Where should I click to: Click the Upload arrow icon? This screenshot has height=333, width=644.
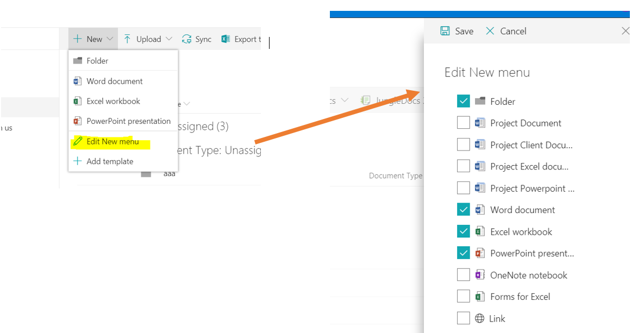[127, 39]
